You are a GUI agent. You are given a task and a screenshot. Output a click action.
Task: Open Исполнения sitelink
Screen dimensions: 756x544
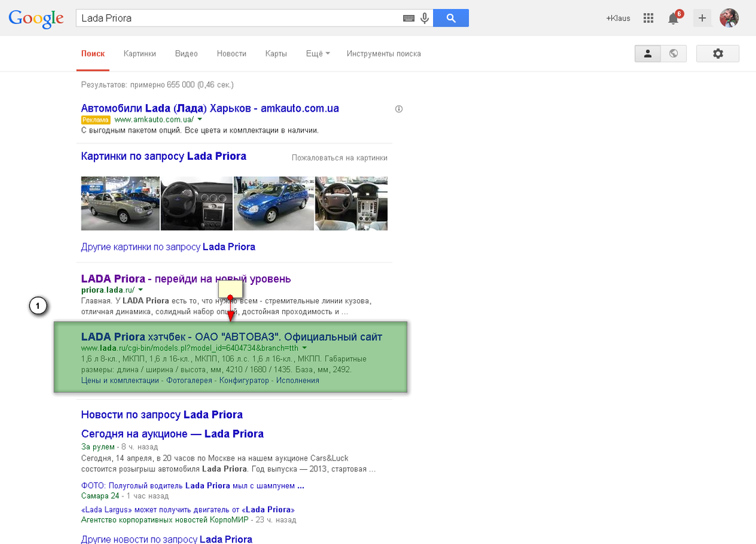(298, 381)
